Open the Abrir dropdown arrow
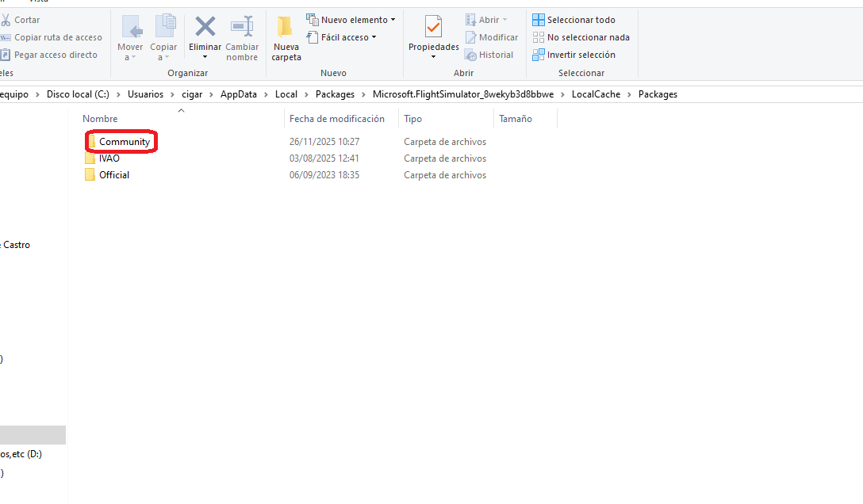 504,20
